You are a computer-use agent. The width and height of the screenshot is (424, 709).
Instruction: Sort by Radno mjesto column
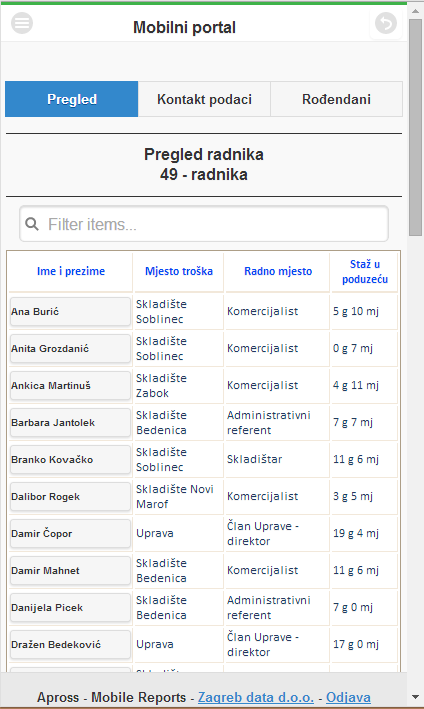(x=278, y=271)
